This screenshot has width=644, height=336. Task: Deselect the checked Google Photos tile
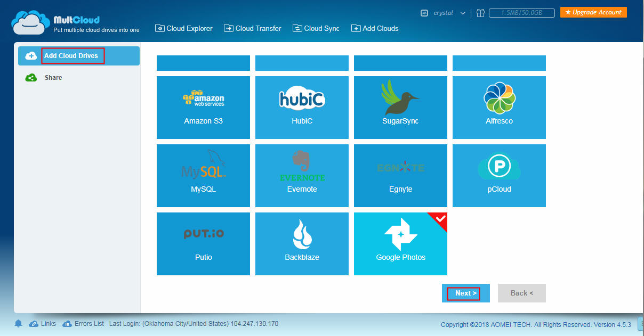point(400,244)
